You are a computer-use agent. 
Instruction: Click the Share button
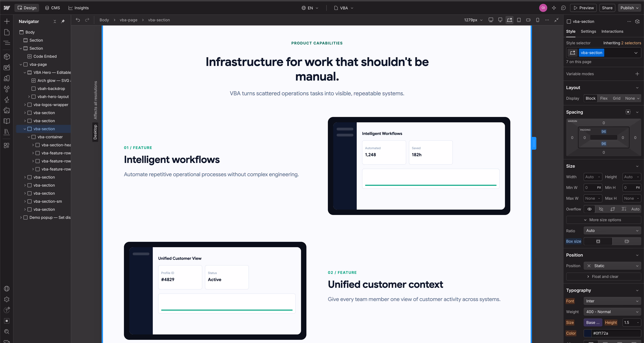607,8
